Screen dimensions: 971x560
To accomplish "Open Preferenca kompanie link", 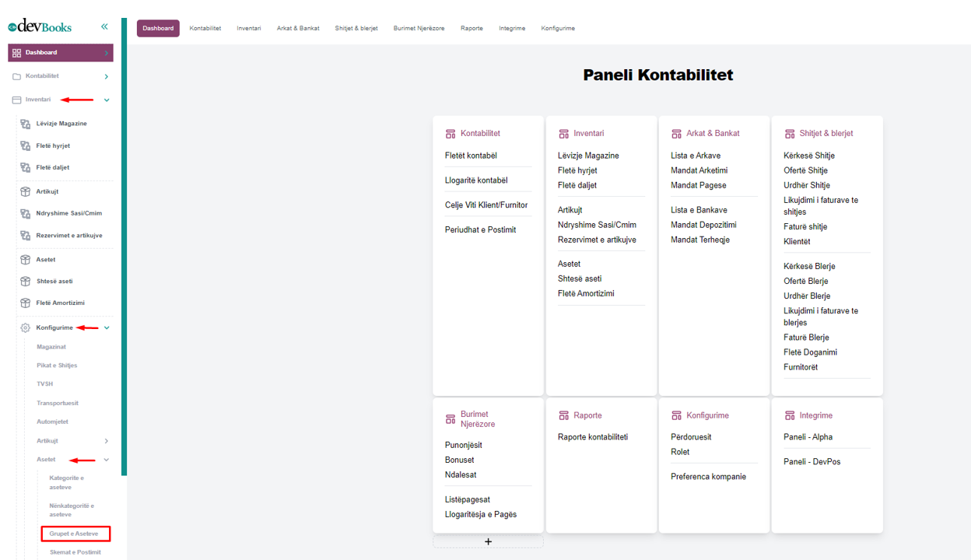I will [x=708, y=477].
